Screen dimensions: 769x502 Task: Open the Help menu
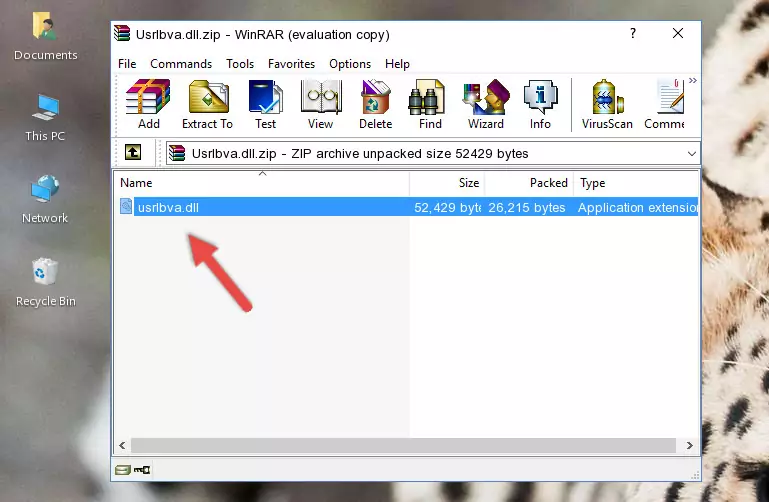397,64
